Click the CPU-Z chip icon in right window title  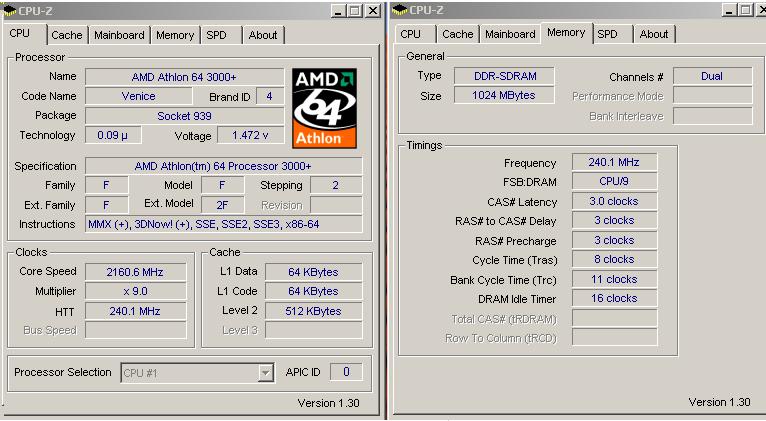click(400, 9)
